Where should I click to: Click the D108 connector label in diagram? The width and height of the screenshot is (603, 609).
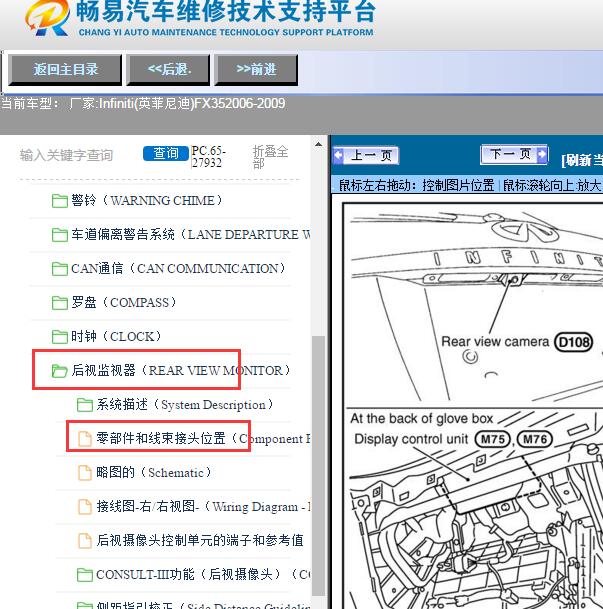coord(573,343)
